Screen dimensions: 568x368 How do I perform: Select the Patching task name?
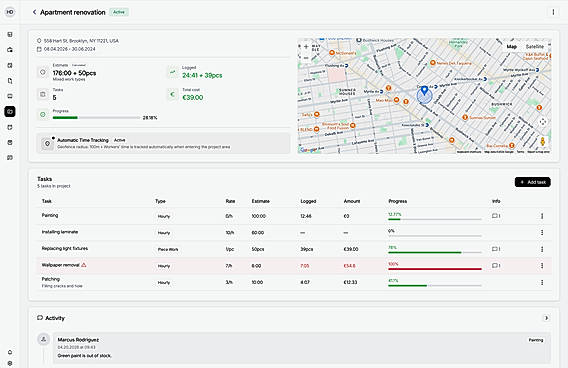click(51, 279)
